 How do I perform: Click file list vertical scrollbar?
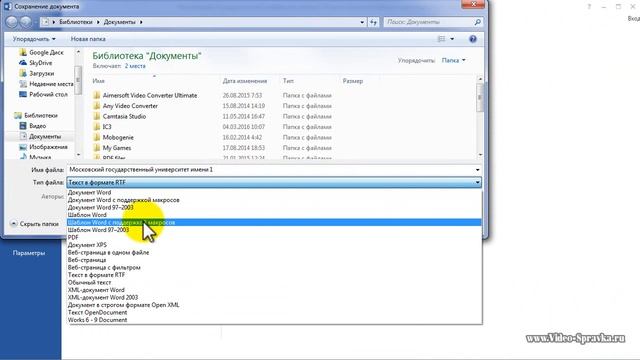coord(480,117)
